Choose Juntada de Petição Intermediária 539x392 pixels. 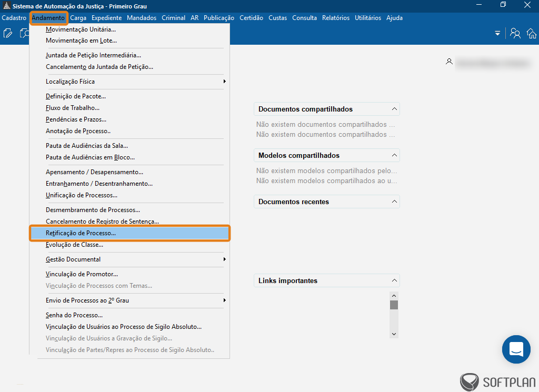130,55
